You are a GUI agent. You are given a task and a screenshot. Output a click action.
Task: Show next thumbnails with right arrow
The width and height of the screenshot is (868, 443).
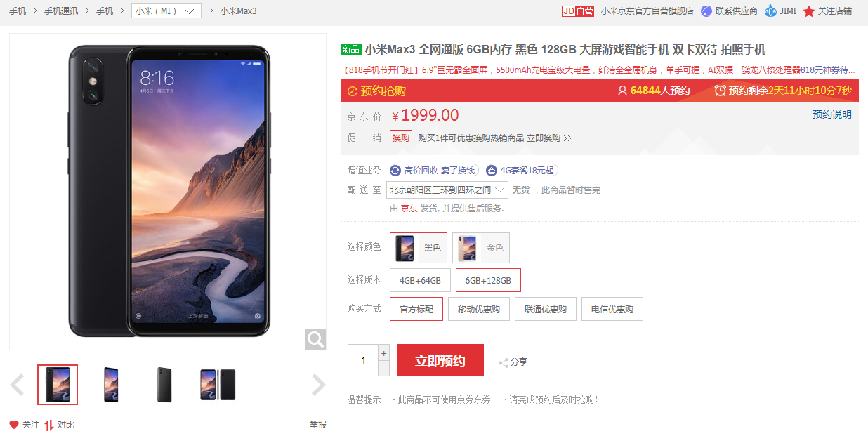[x=319, y=385]
